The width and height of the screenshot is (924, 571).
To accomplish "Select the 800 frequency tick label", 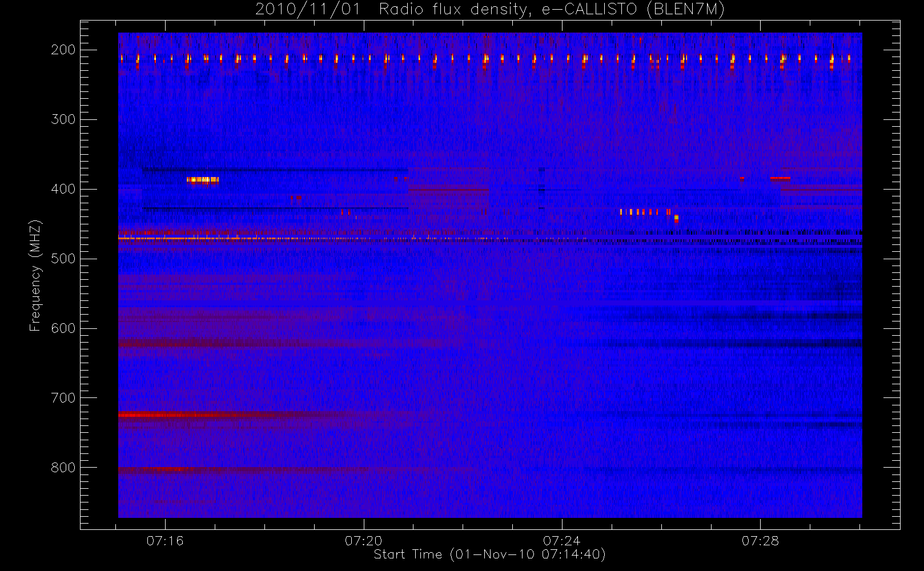I will point(63,468).
